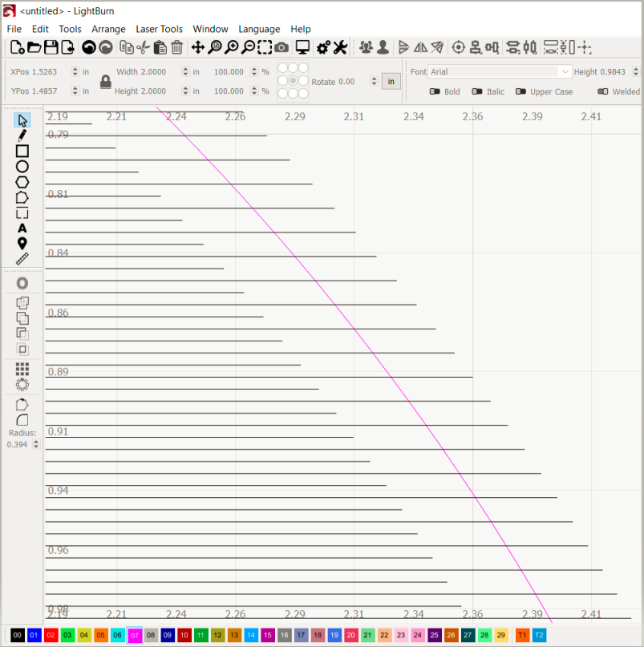Open the Grid Array tool
Viewport: 644px width, 647px height.
pos(22,369)
